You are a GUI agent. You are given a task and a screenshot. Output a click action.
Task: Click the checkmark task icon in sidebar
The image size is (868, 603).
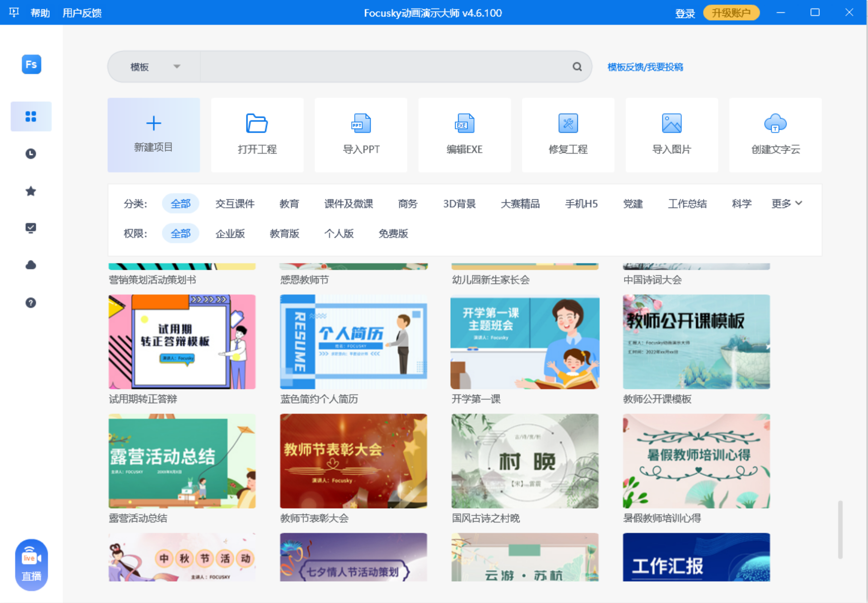(31, 228)
